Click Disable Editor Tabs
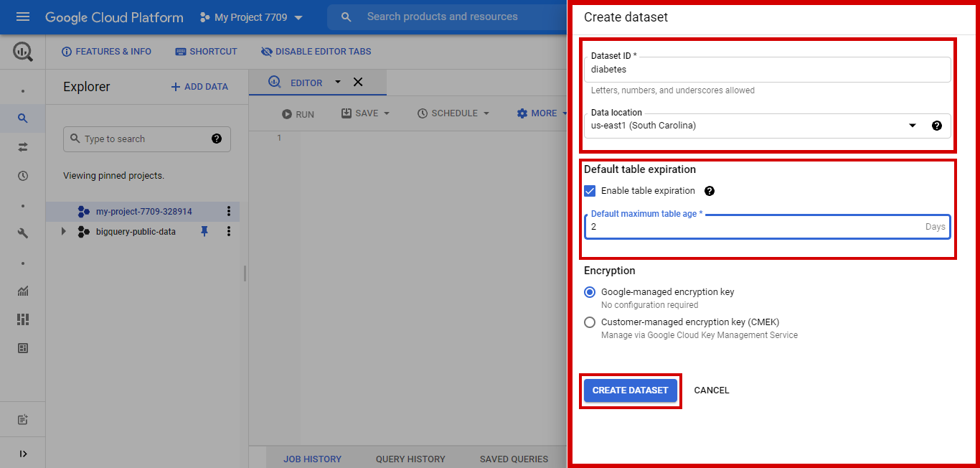The height and width of the screenshot is (468, 980). (316, 52)
